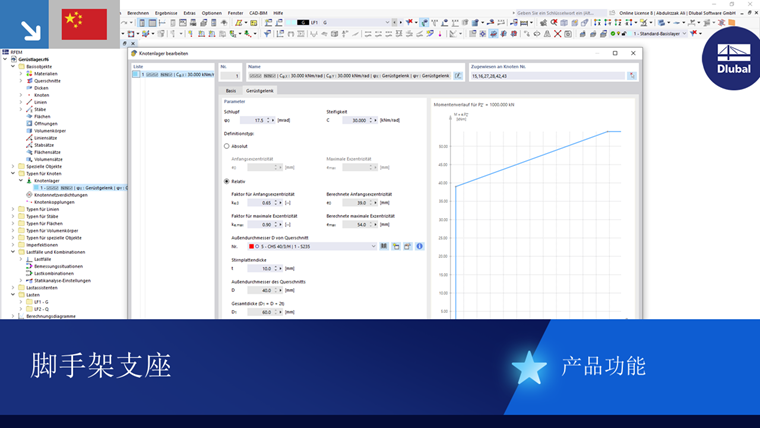Click the keyword search field

[560, 13]
